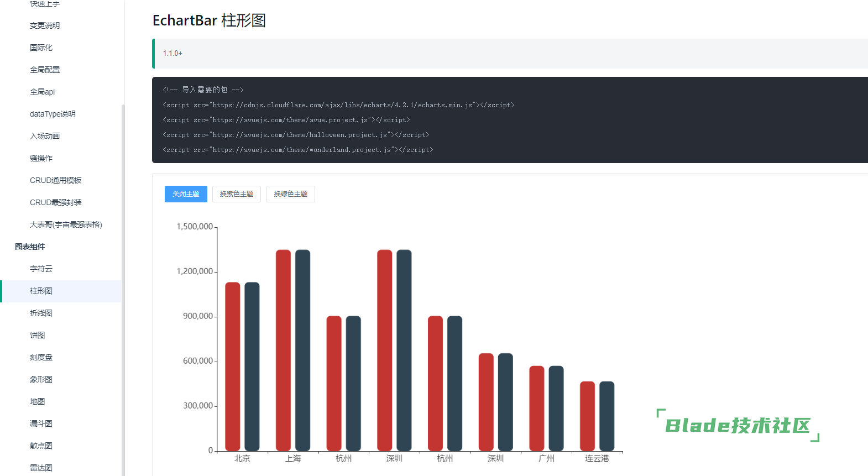868x476 pixels.
Task: Navigate to 散点图 chart page
Action: point(41,446)
